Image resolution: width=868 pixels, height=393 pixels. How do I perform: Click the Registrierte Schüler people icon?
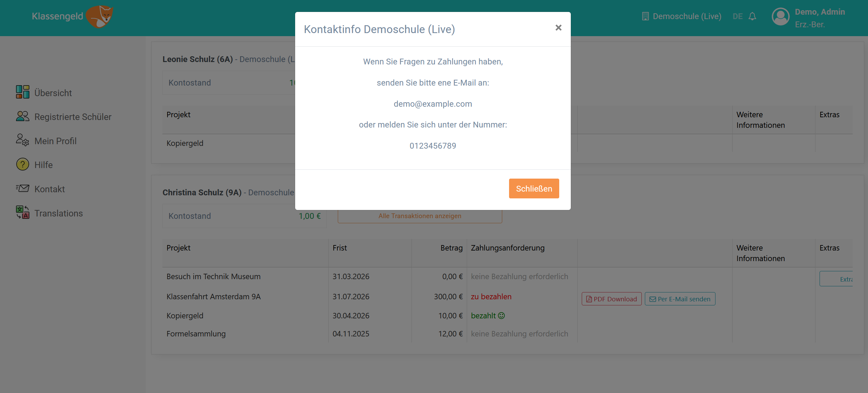click(x=23, y=116)
